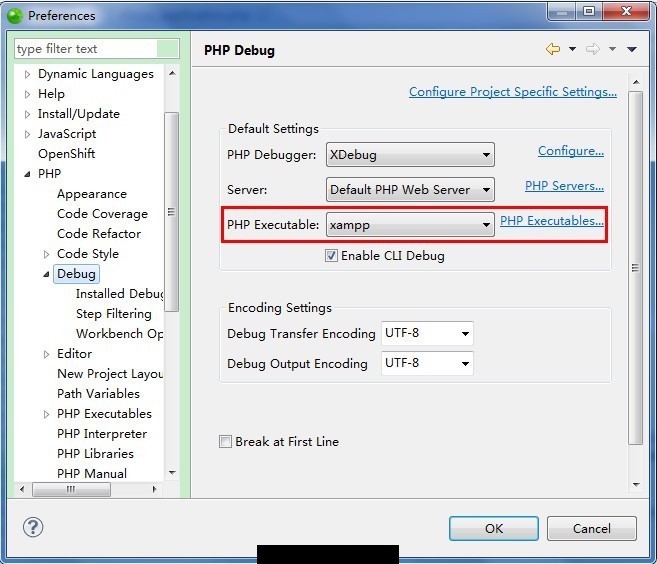Click settings pane scrollbar up arrow
657x564 pixels.
coord(636,82)
